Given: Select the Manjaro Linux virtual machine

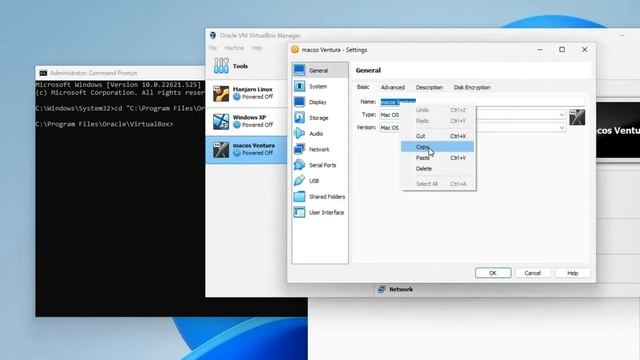Looking at the screenshot, I should 246,93.
